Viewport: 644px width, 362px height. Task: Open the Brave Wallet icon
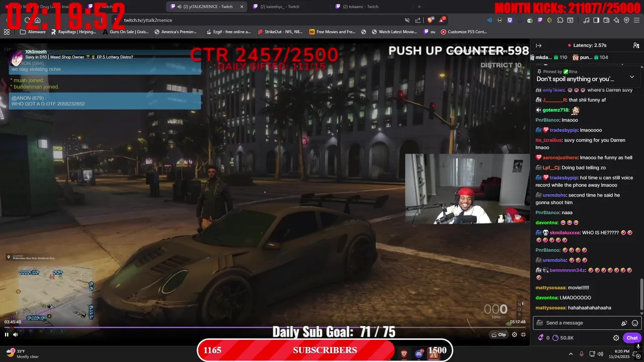click(x=606, y=20)
